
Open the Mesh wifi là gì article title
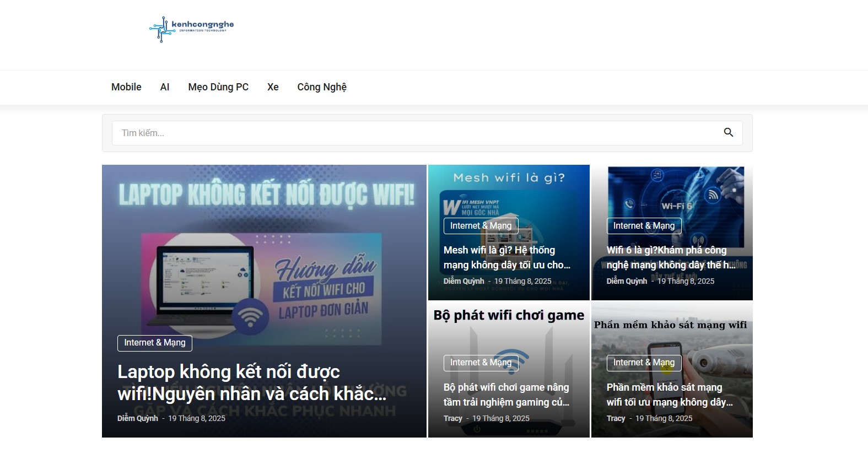[506, 257]
